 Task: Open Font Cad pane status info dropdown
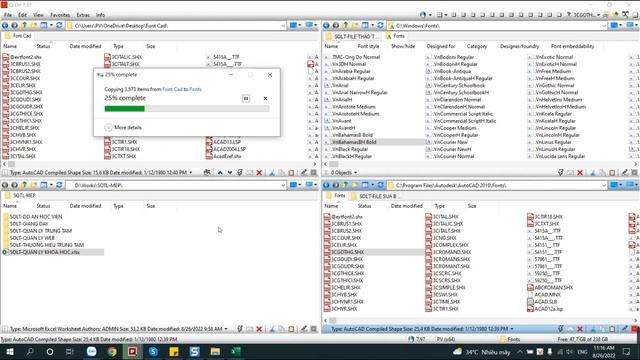(191, 173)
